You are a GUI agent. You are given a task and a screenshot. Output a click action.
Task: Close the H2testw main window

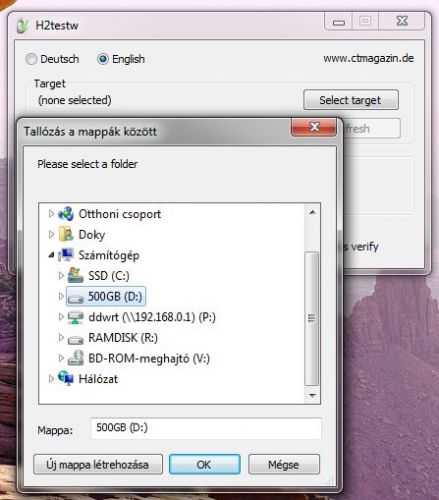[x=403, y=21]
